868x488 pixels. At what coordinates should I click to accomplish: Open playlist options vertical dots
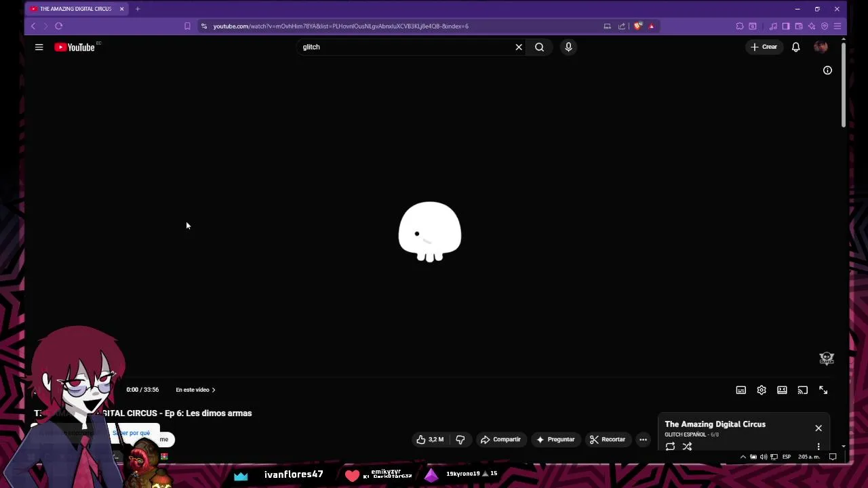[x=818, y=446]
